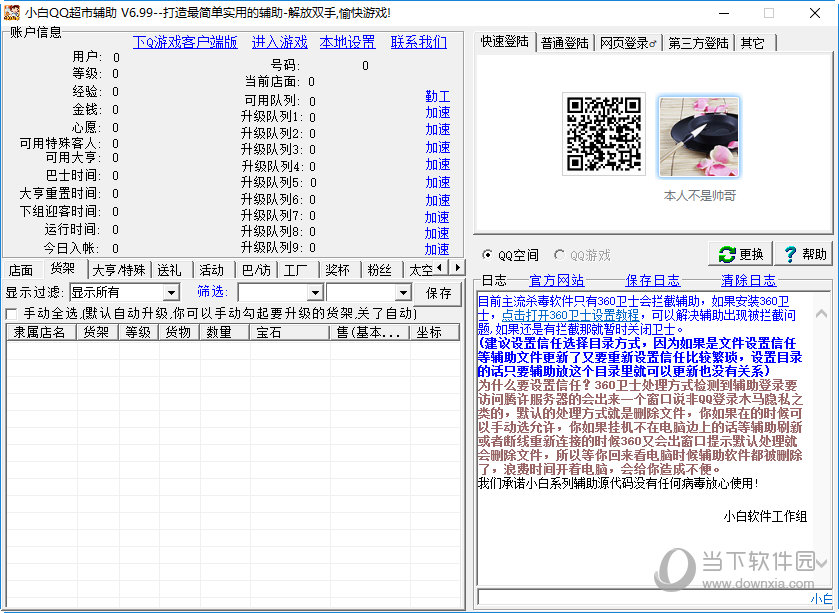Open the 大亨/特殊 tab
839x613 pixels.
[119, 270]
